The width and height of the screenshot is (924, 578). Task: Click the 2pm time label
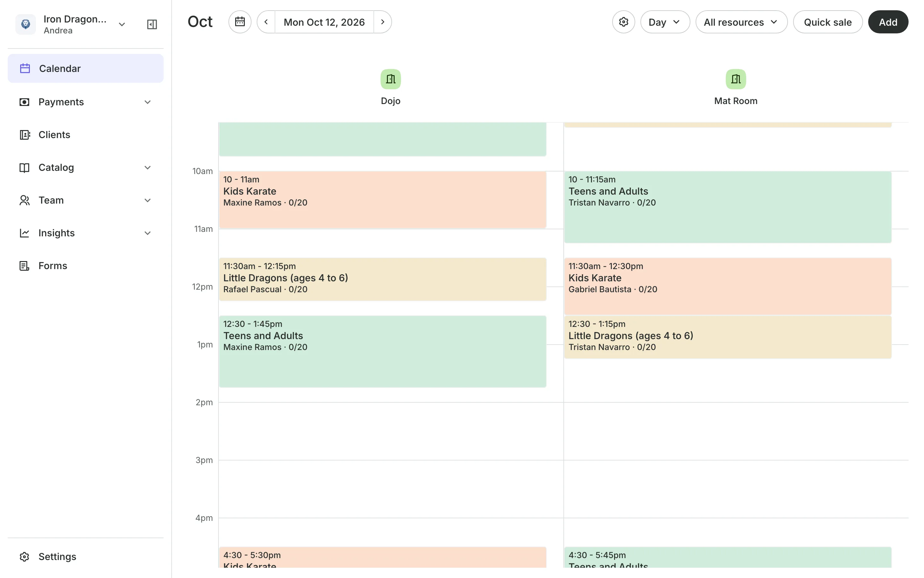204,402
